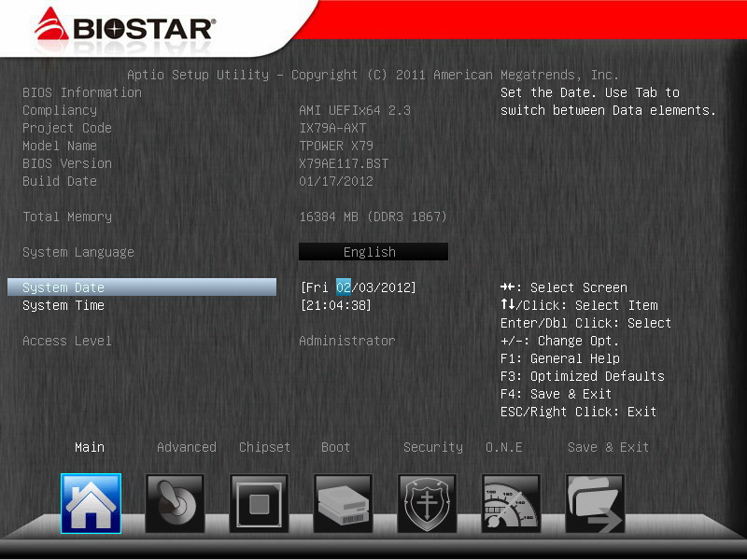The width and height of the screenshot is (747, 560).
Task: Open the Boot drive icon
Action: click(343, 503)
